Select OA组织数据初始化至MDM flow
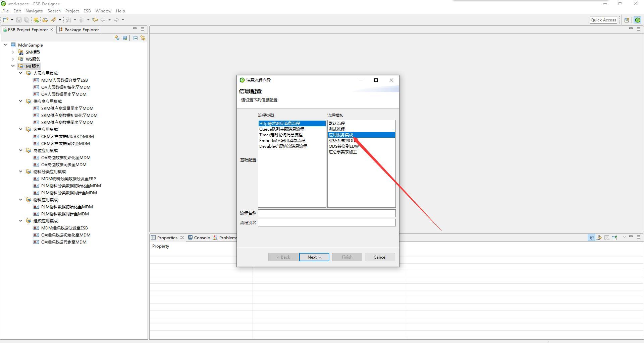Image resolution: width=644 pixels, height=343 pixels. pos(66,235)
